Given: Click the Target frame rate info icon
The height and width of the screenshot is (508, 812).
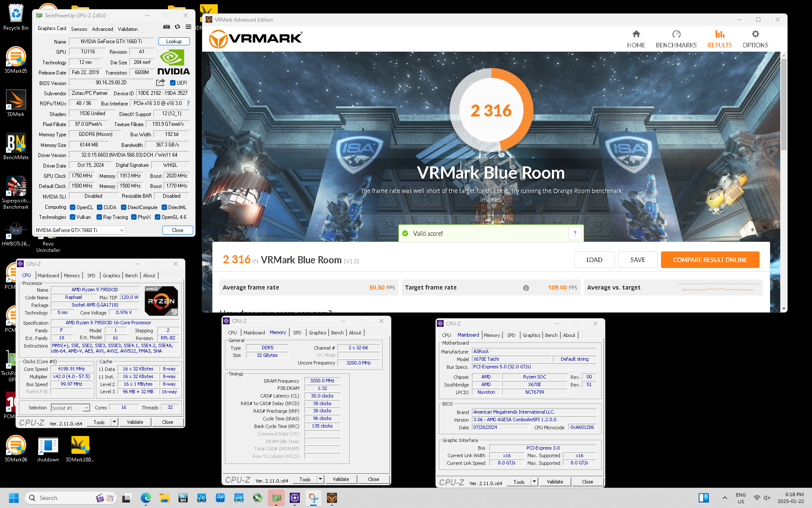Looking at the screenshot, I should (526, 288).
